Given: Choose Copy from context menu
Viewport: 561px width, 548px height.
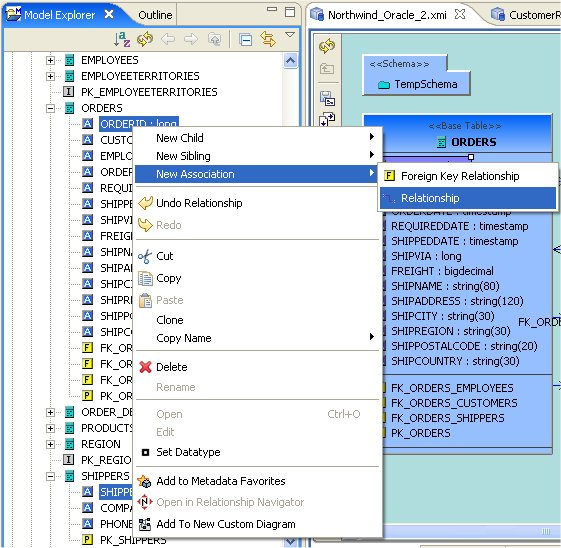Looking at the screenshot, I should pyautogui.click(x=256, y=278).
